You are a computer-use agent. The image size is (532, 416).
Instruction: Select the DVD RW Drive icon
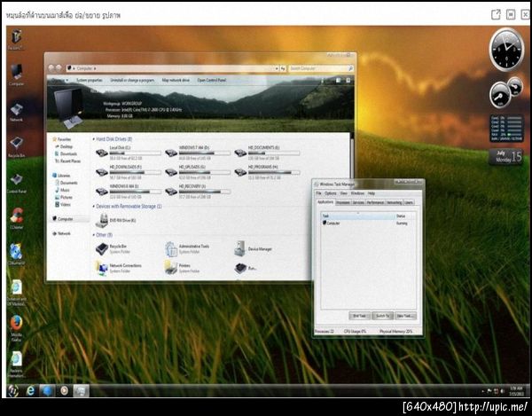(x=102, y=221)
